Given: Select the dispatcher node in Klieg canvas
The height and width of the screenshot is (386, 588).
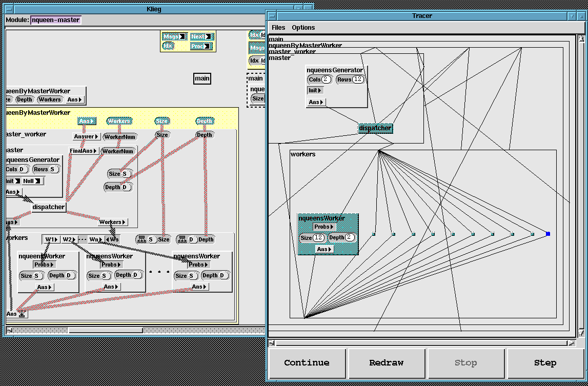Looking at the screenshot, I should coord(49,207).
